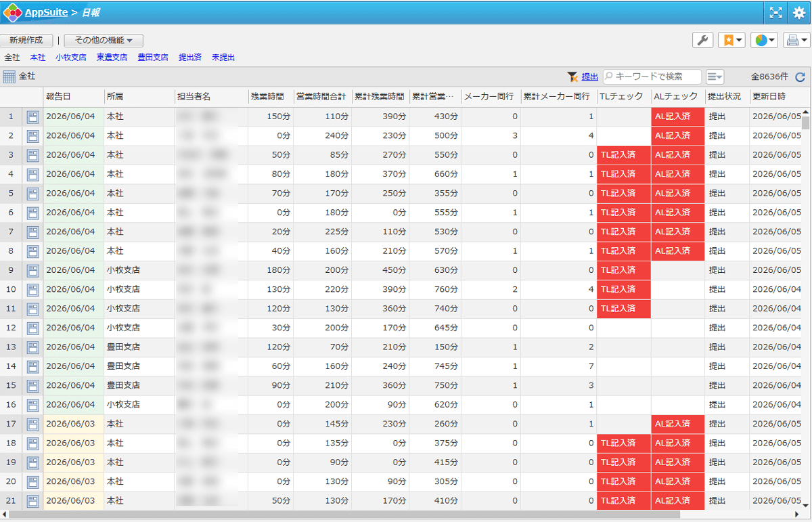The height and width of the screenshot is (522, 812).
Task: Expand the その他の機能 dropdown
Action: coord(104,41)
